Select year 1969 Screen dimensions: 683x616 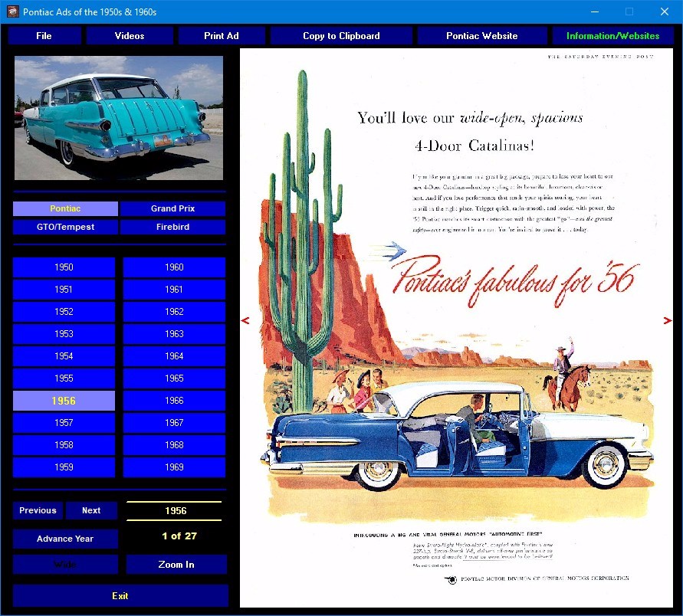(x=174, y=467)
